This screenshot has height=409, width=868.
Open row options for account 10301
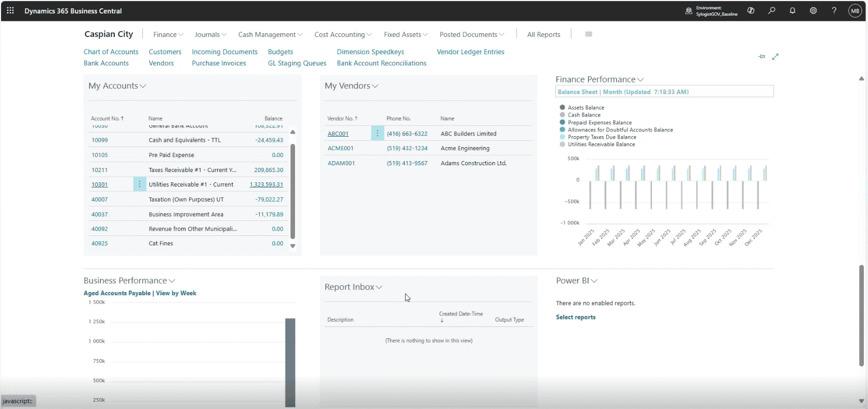(140, 184)
